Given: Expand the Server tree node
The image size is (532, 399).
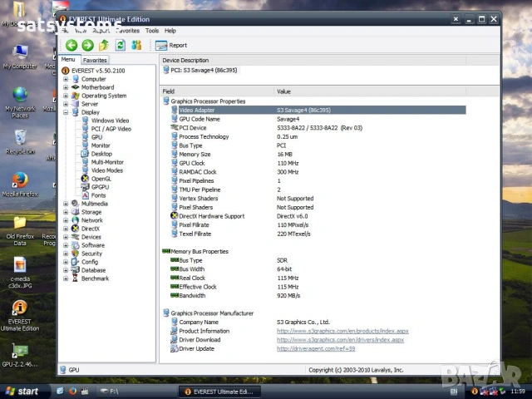Looking at the screenshot, I should [x=66, y=104].
